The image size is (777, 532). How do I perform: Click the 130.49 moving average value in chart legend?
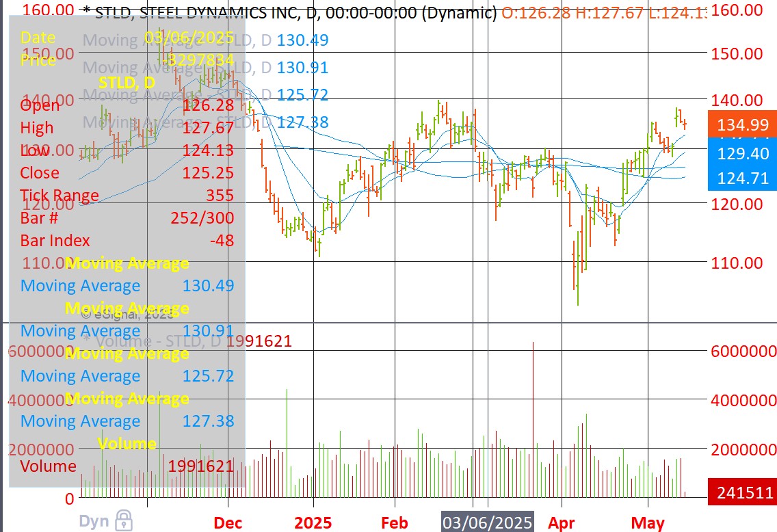[302, 40]
